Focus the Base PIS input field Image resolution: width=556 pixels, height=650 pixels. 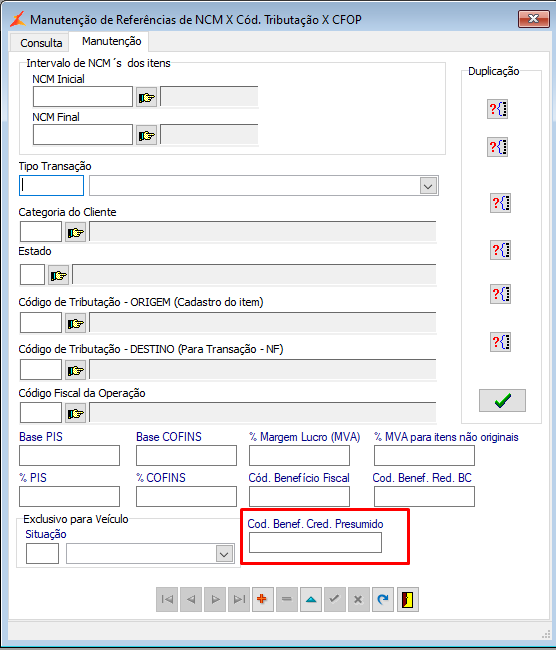point(69,456)
